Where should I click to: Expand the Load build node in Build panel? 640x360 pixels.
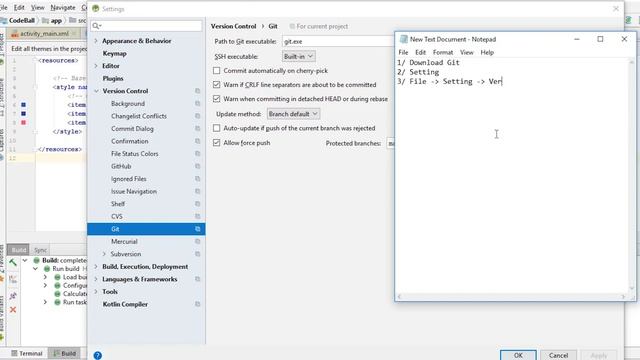pyautogui.click(x=45, y=277)
